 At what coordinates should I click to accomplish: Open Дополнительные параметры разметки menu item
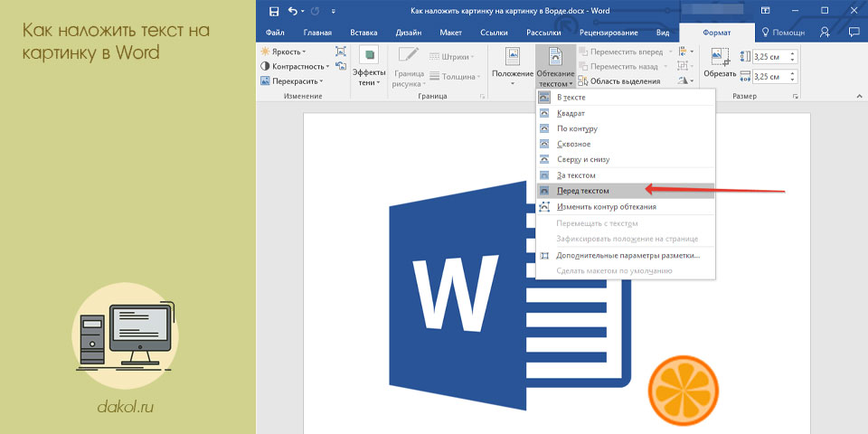click(626, 256)
